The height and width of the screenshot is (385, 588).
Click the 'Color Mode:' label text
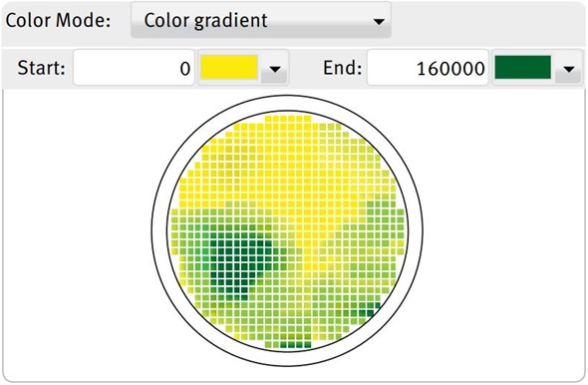click(x=58, y=20)
